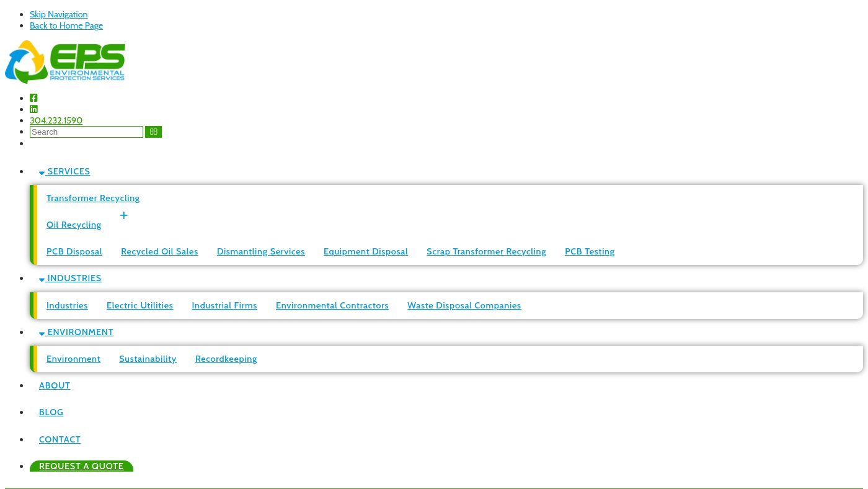Image resolution: width=868 pixels, height=489 pixels.
Task: Go Back to Home Page link
Action: [66, 25]
